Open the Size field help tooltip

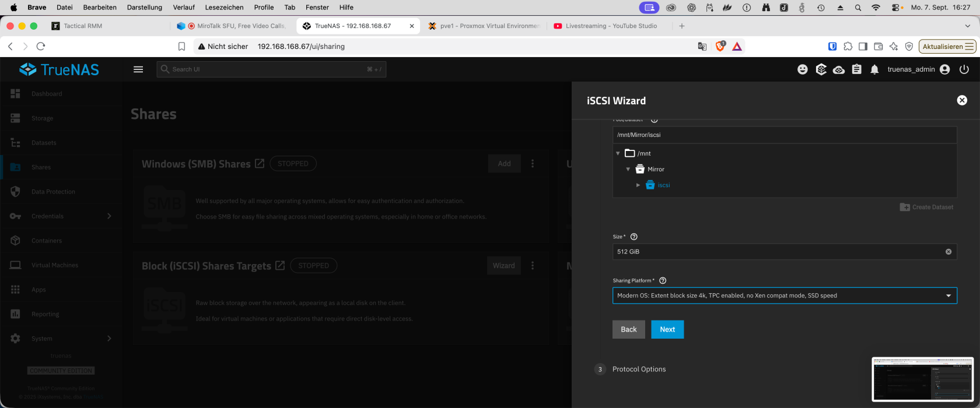[x=634, y=237]
